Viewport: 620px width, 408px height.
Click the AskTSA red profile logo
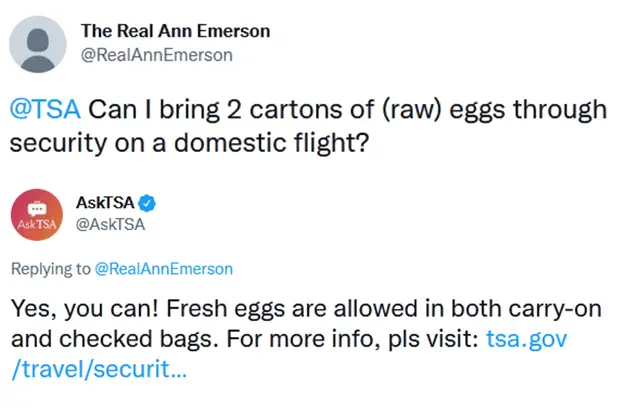[37, 215]
